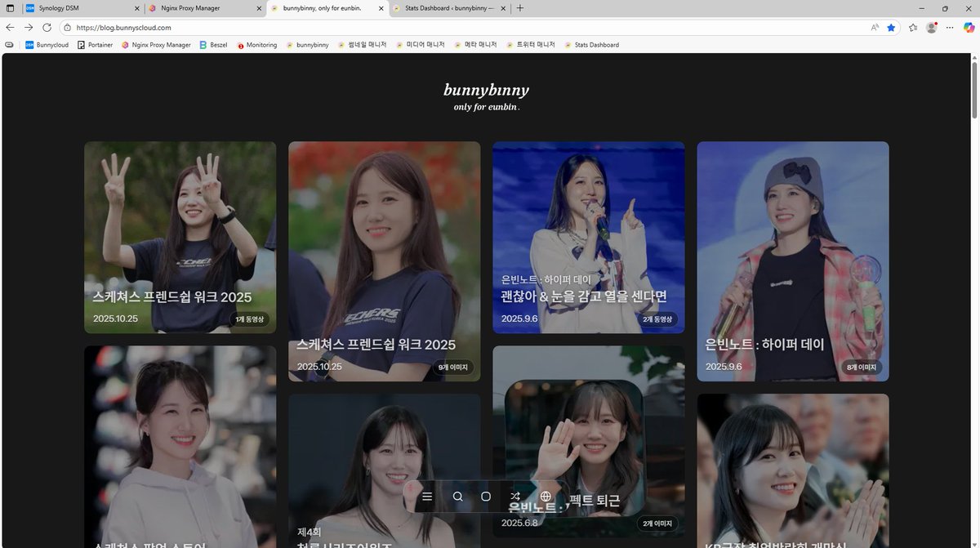980x548 pixels.
Task: Click the 9개 이미지 badge
Action: click(x=453, y=368)
